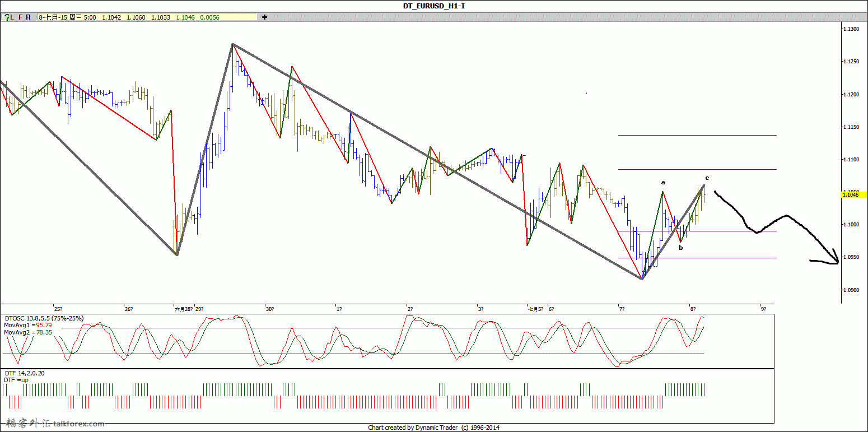Click the 1.0900 price axis label
868x432 pixels.
[x=852, y=290]
